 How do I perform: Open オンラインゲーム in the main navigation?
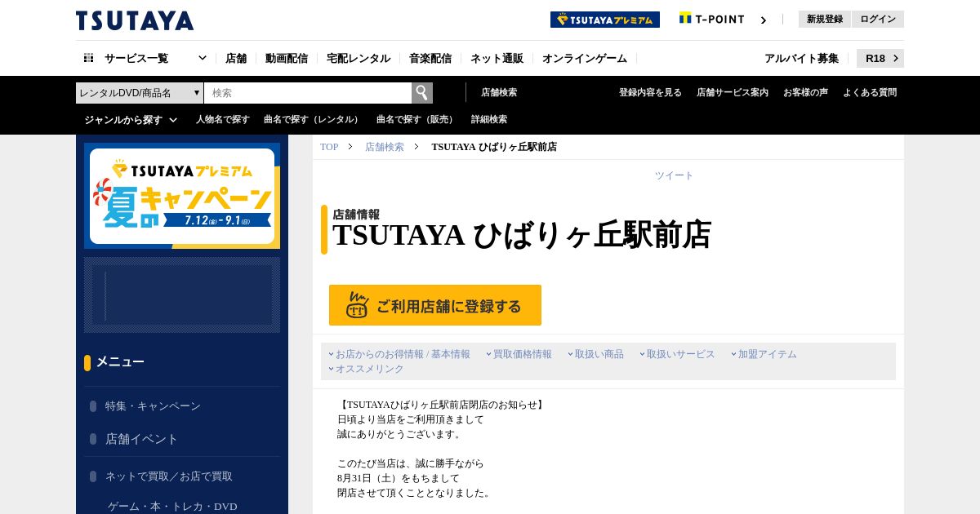click(x=585, y=58)
